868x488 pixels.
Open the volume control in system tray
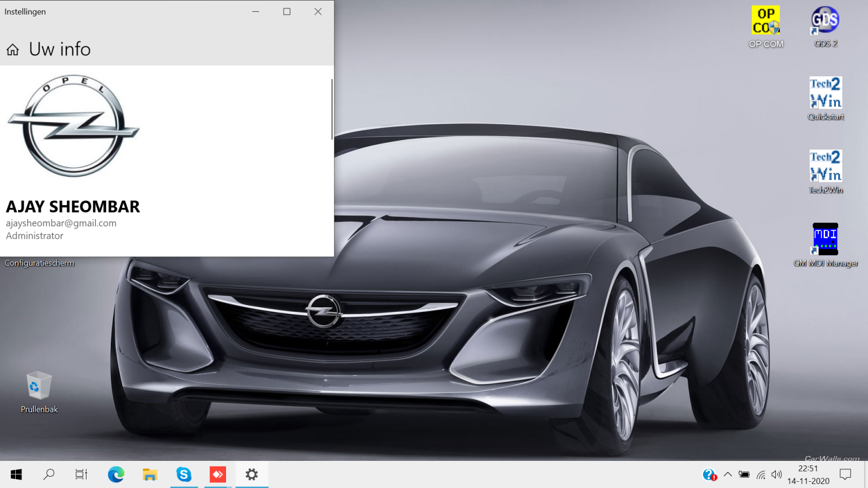[776, 474]
